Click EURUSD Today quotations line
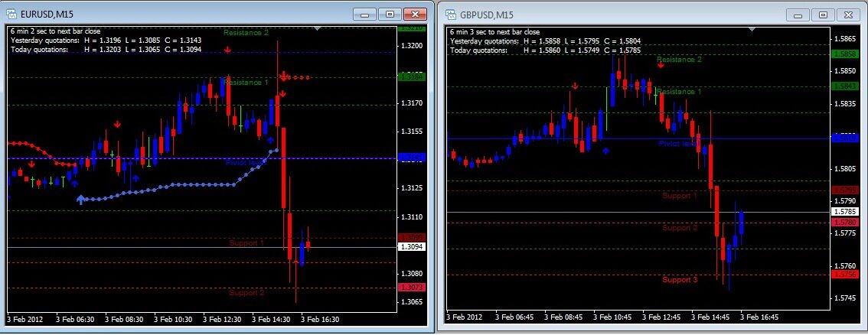The image size is (868, 335). click(106, 49)
